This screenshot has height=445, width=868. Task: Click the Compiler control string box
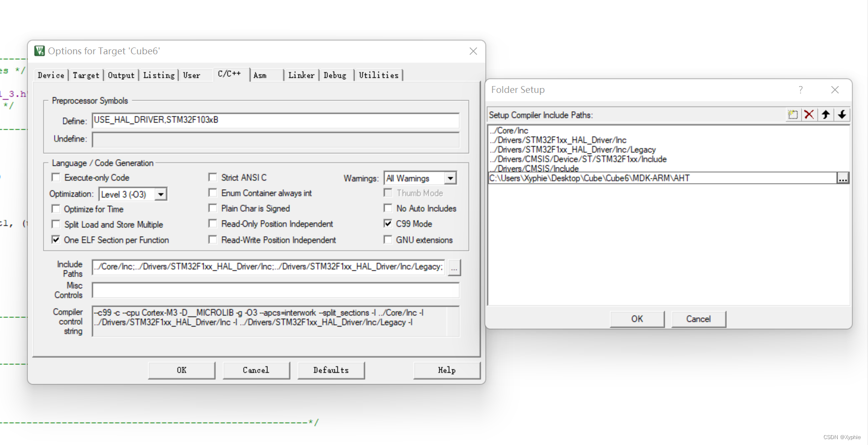click(x=276, y=321)
